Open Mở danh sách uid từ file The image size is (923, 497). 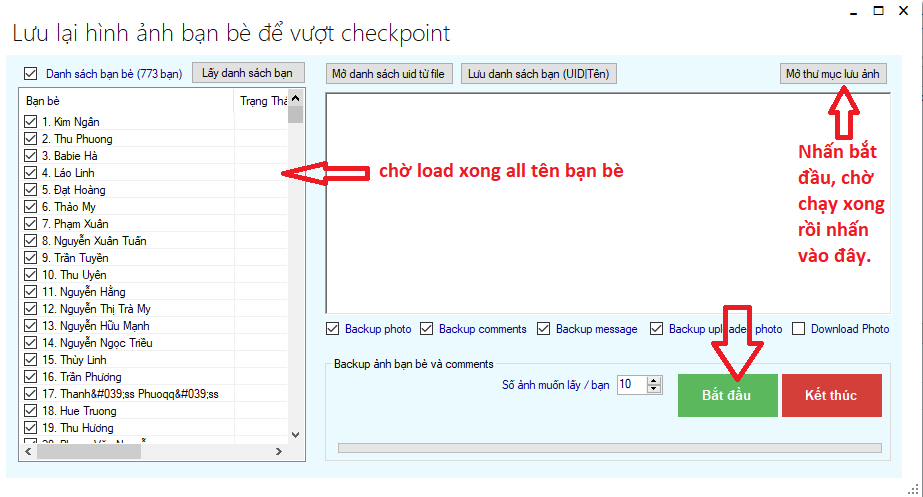point(389,74)
